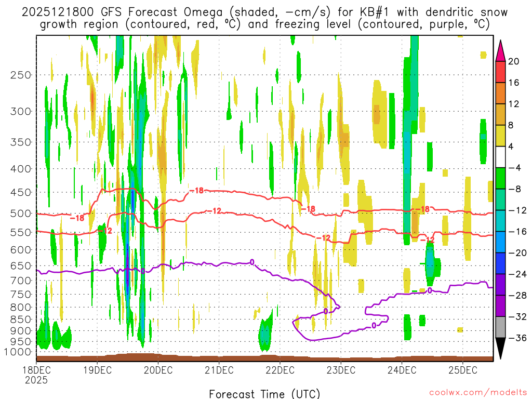The width and height of the screenshot is (532, 399).
Task: Click the 18DEC 2025 axis label
Action: click(36, 375)
